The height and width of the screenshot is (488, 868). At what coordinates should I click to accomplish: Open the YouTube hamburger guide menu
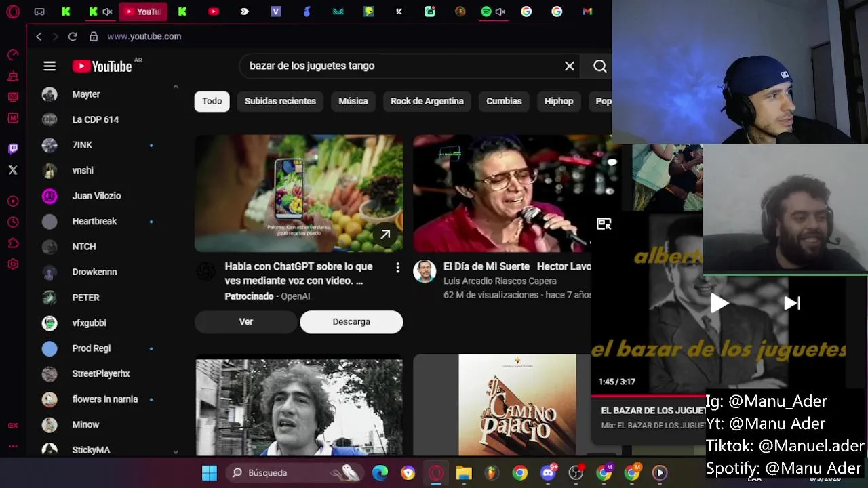50,66
